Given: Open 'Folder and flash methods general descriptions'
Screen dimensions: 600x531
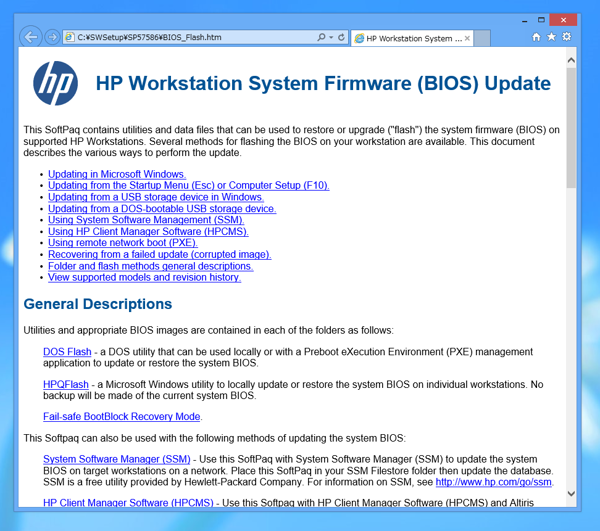Looking at the screenshot, I should tap(150, 266).
